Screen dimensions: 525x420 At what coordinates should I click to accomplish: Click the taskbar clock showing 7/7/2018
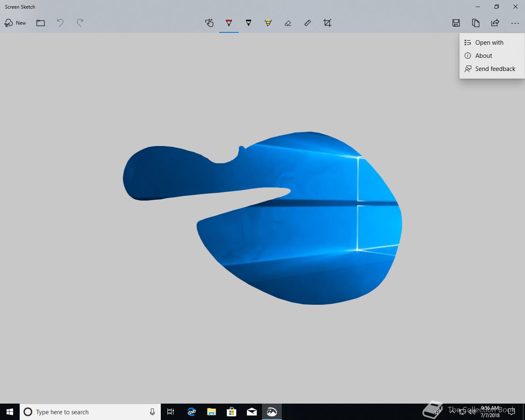point(491,412)
